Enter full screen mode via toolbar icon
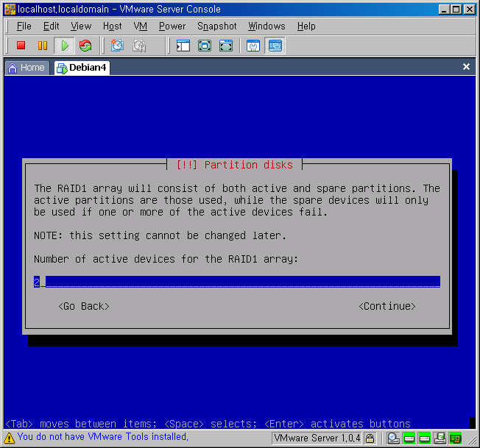The width and height of the screenshot is (480, 448). [205, 46]
